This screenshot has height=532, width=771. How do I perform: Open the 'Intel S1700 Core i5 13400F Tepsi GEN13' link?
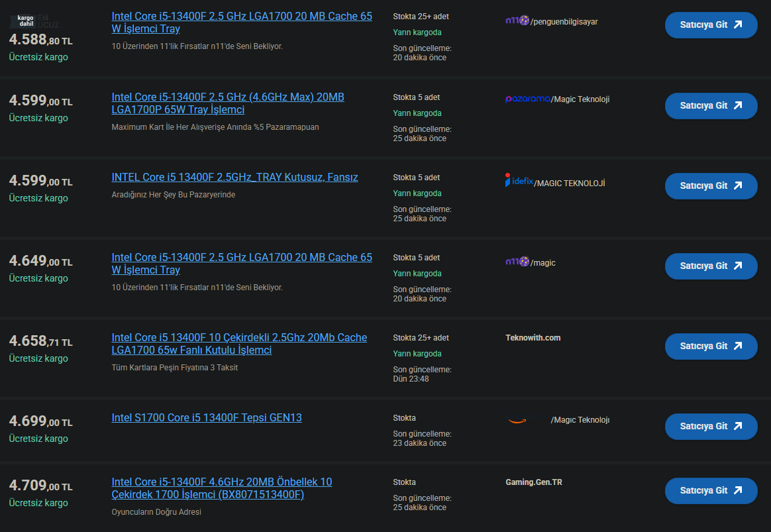point(206,418)
